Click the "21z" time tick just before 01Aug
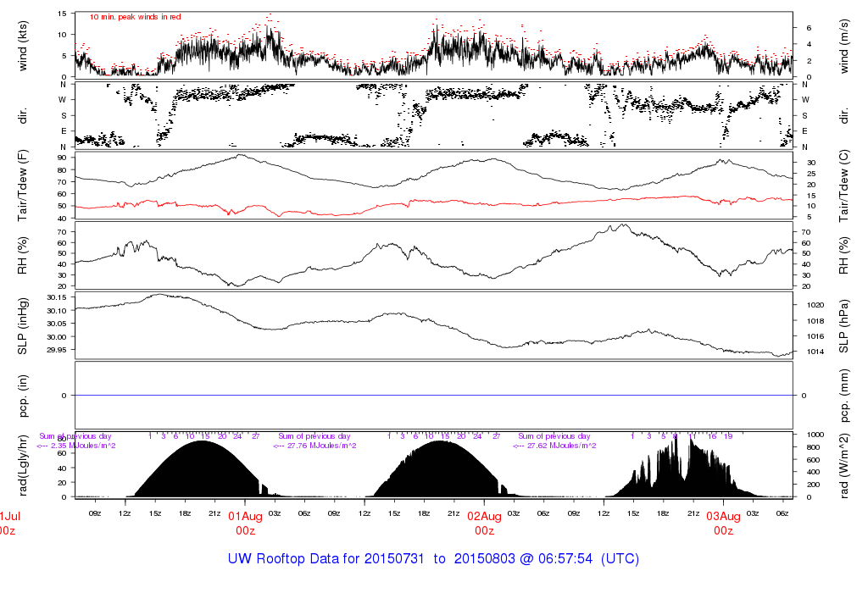Image resolution: width=868 pixels, height=593 pixels. 214,513
